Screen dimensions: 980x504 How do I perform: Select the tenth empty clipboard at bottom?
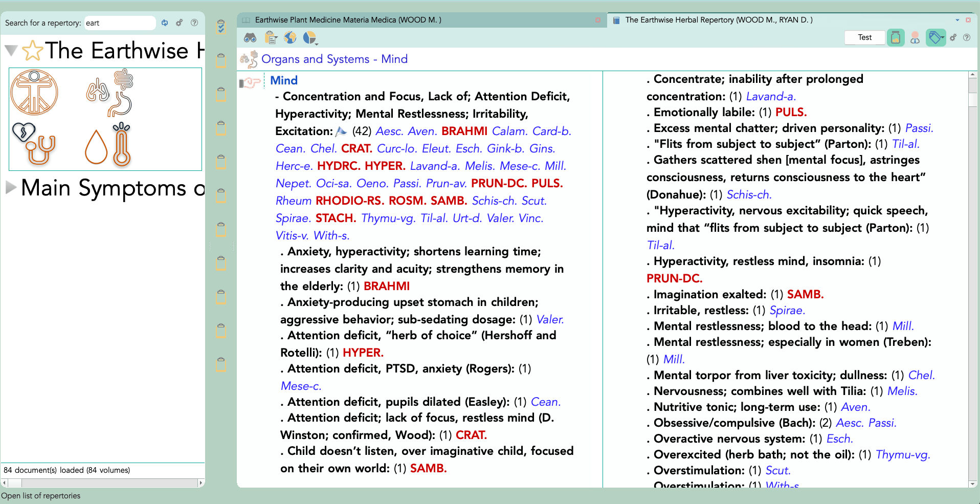point(221,364)
